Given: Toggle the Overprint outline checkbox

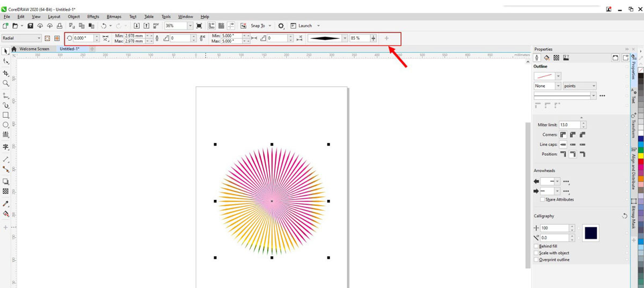Looking at the screenshot, I should tap(537, 260).
